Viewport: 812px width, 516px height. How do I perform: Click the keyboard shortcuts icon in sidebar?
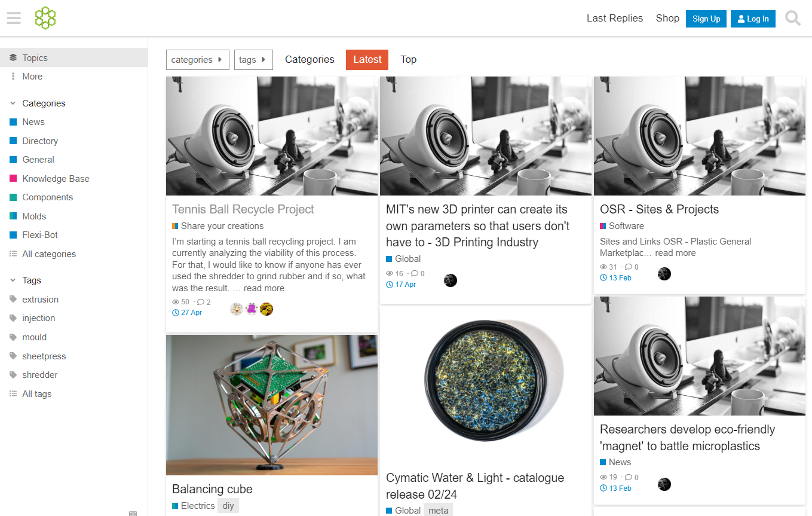click(x=133, y=512)
